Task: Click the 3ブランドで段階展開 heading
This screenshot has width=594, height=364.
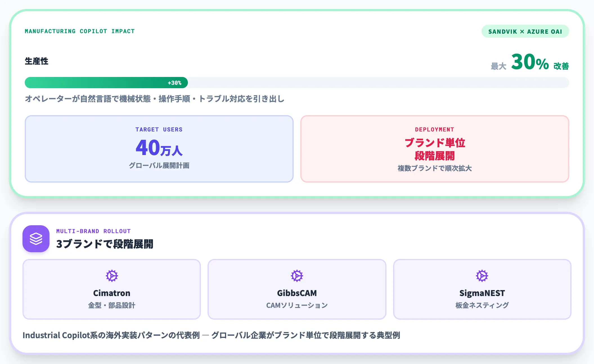Action: point(105,244)
